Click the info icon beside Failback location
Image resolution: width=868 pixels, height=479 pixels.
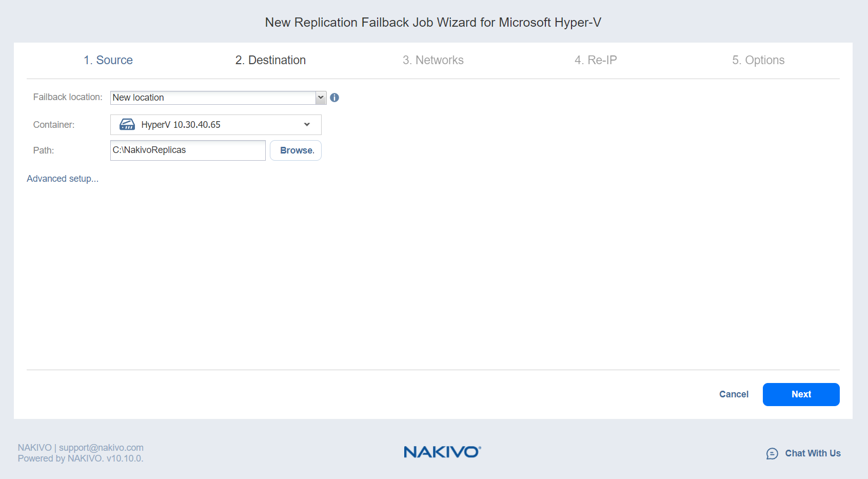pyautogui.click(x=334, y=98)
